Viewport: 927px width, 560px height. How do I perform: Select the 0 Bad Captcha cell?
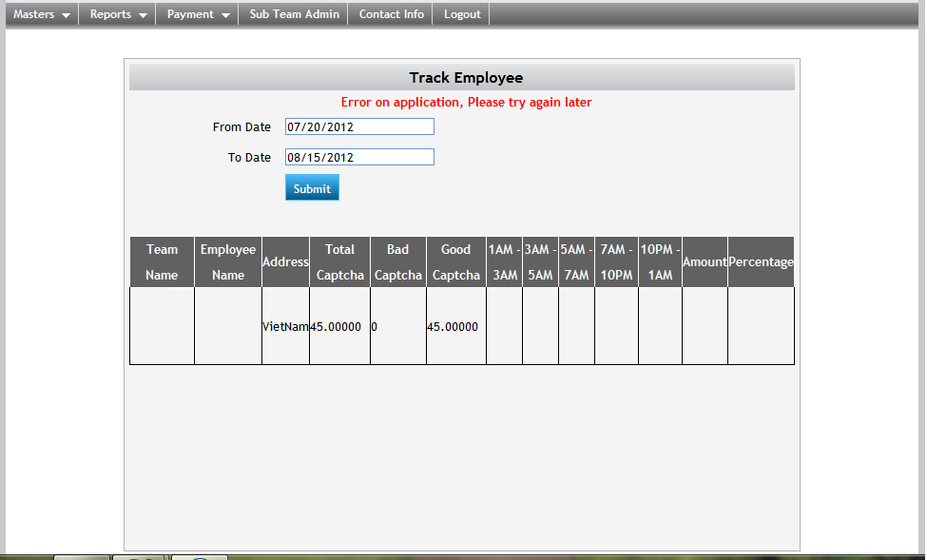pyautogui.click(x=397, y=326)
